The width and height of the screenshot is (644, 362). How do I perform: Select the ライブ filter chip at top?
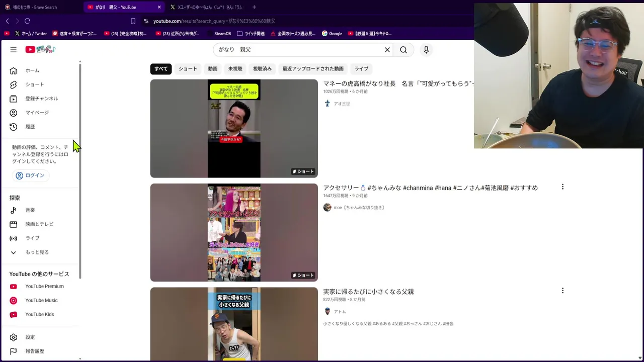click(x=361, y=69)
